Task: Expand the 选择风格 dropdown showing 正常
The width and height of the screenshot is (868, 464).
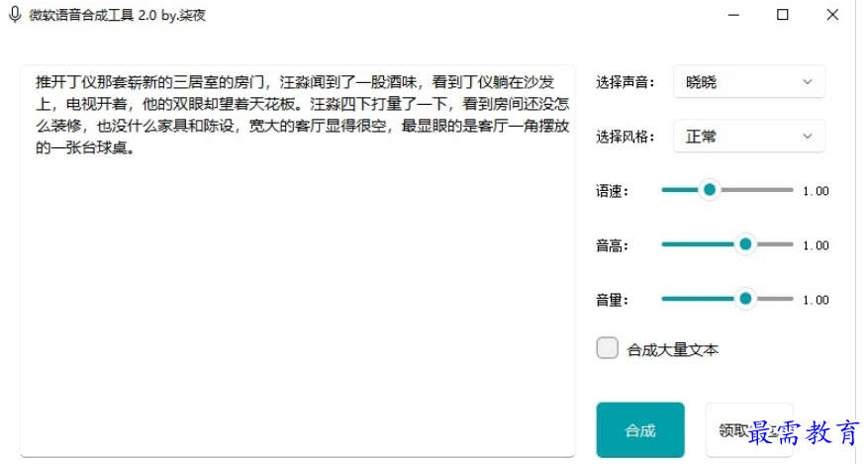Action: coord(749,137)
